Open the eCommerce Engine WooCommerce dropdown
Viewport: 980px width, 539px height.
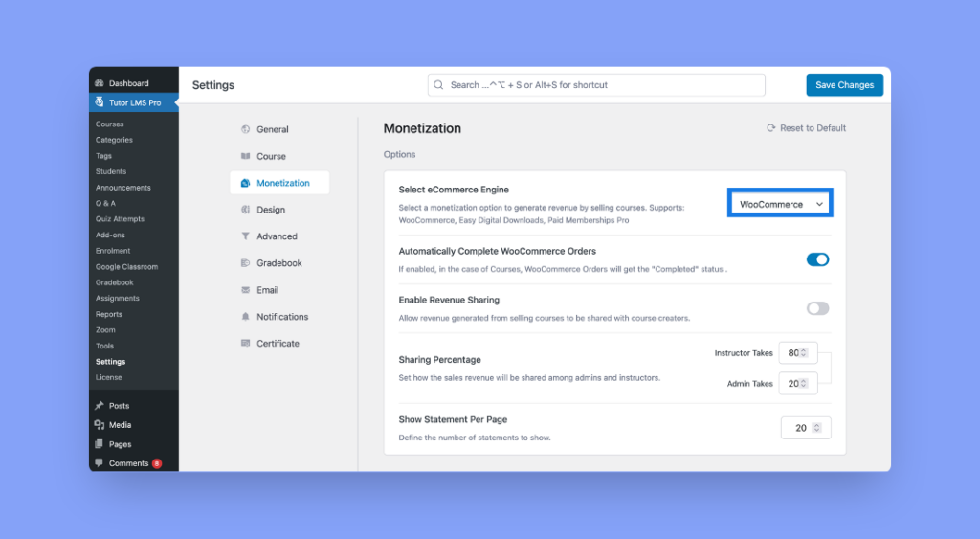(780, 204)
